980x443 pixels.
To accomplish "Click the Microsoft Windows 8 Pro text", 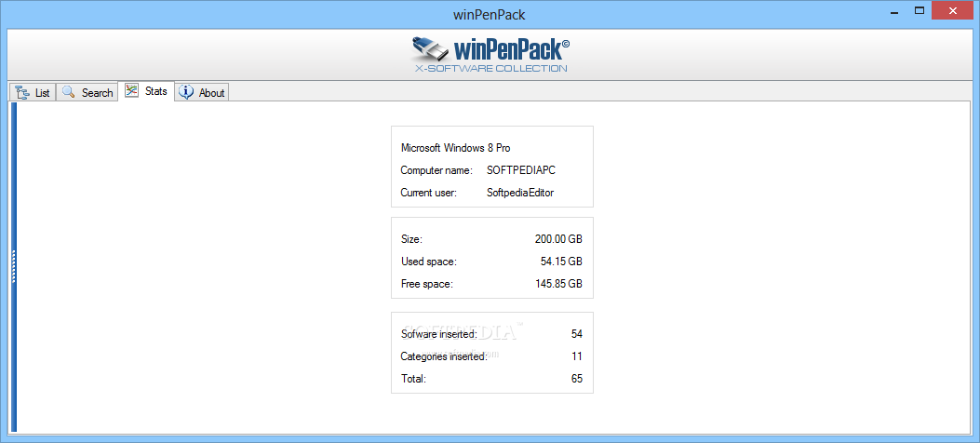I will click(x=456, y=148).
